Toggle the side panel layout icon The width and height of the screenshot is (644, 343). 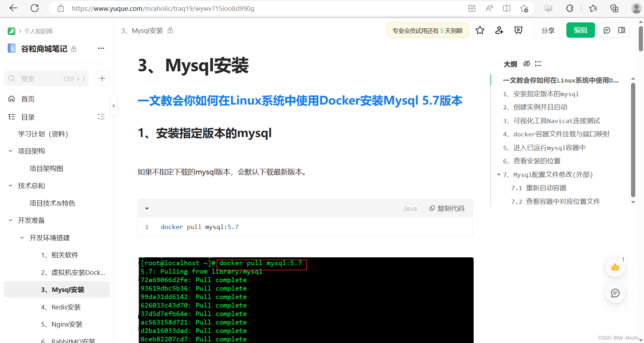coord(622,30)
